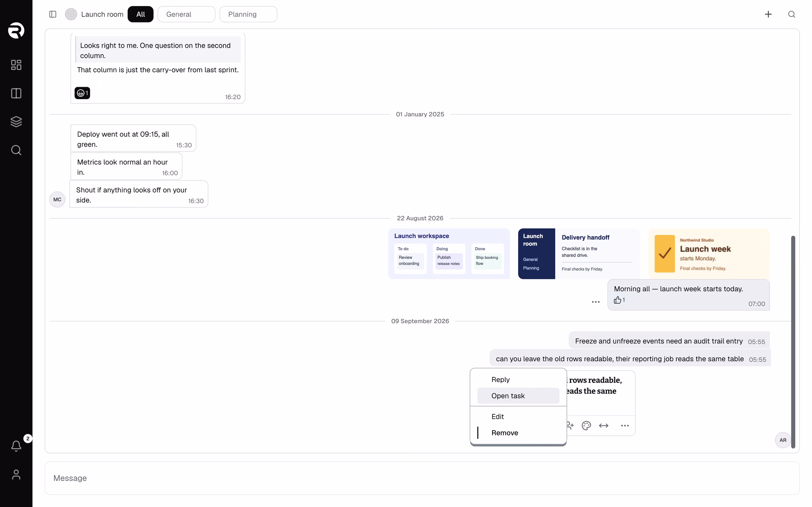
Task: Switch to the General tab
Action: [x=186, y=14]
